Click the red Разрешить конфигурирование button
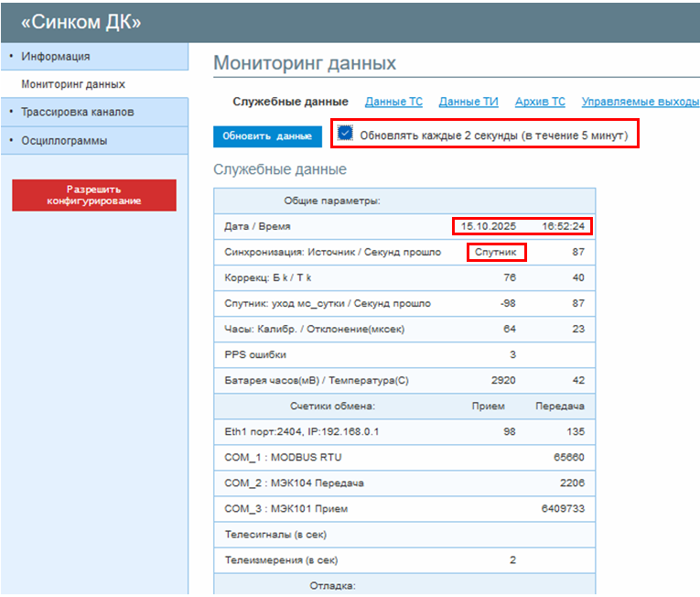 click(x=94, y=195)
